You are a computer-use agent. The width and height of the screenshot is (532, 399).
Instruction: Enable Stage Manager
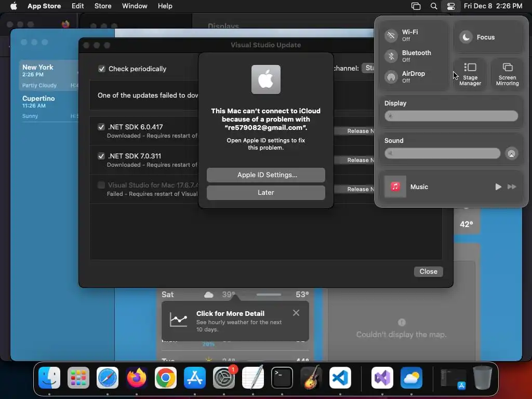(x=470, y=74)
